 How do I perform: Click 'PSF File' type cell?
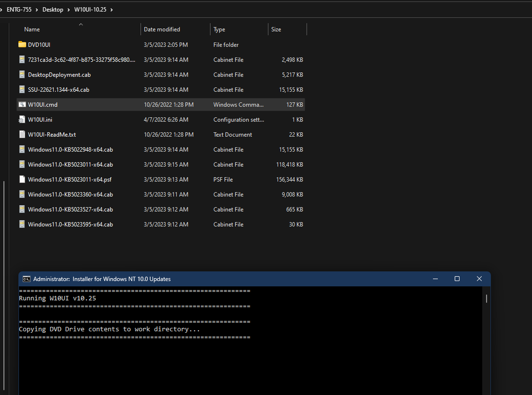point(223,179)
